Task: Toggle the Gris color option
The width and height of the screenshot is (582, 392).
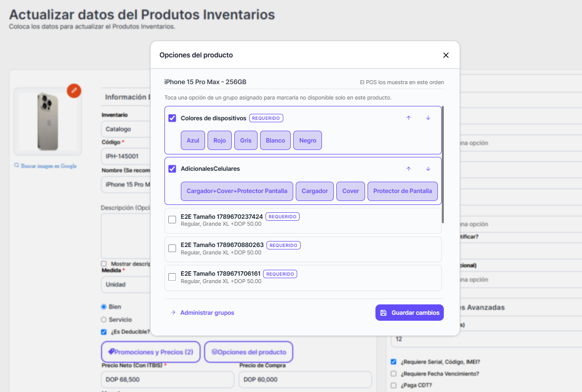Action: pyautogui.click(x=246, y=140)
